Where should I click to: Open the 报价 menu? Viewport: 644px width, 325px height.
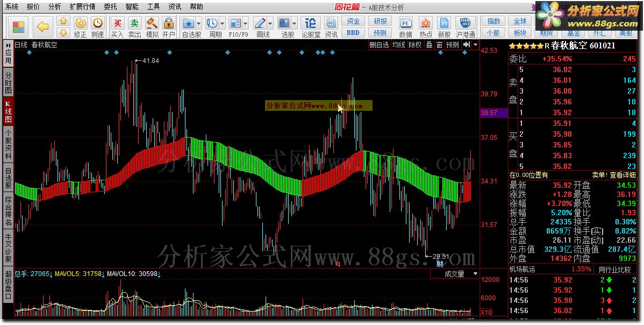tap(33, 6)
